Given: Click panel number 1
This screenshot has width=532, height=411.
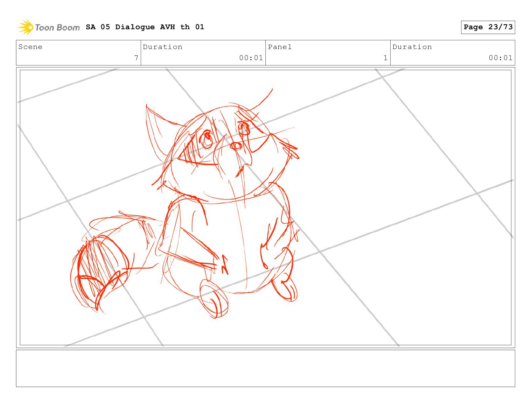Looking at the screenshot, I should tap(386, 58).
